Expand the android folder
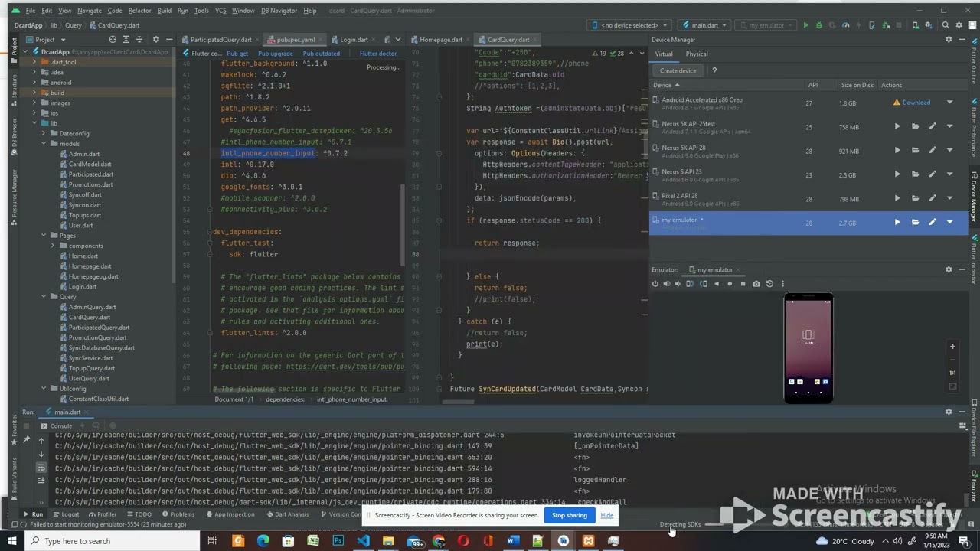Image resolution: width=980 pixels, height=551 pixels. 34,83
